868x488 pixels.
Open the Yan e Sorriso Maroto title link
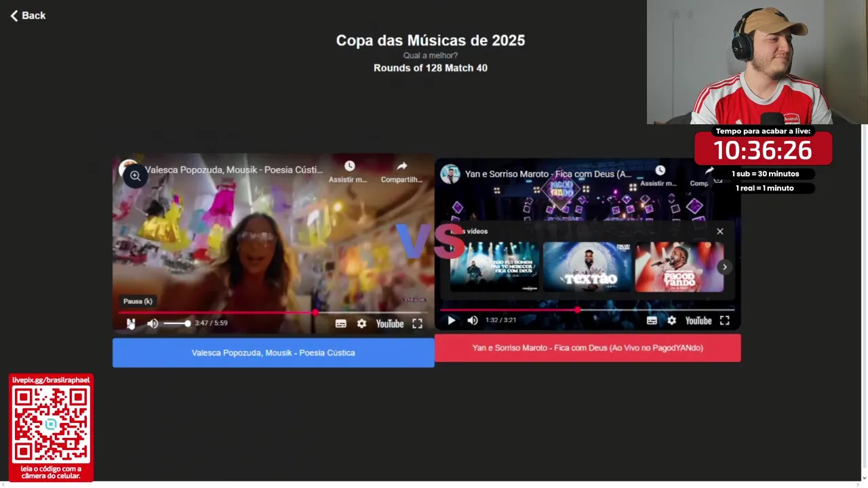pyautogui.click(x=548, y=174)
